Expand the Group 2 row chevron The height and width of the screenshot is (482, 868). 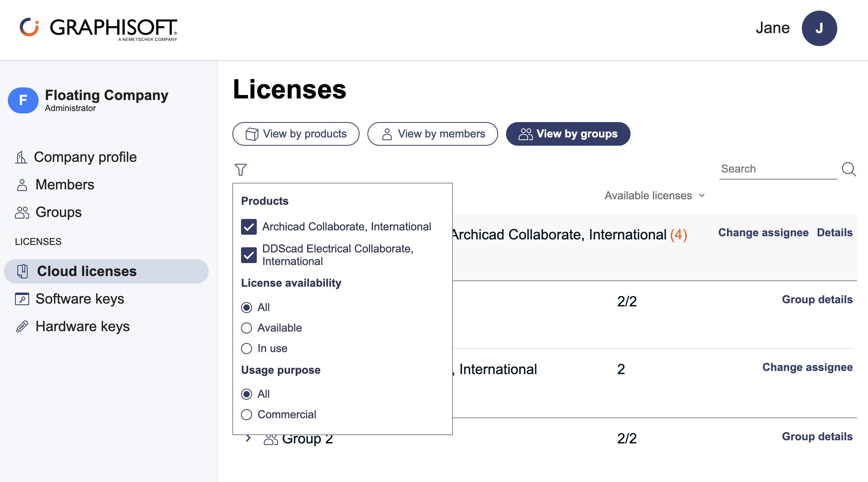click(x=248, y=438)
